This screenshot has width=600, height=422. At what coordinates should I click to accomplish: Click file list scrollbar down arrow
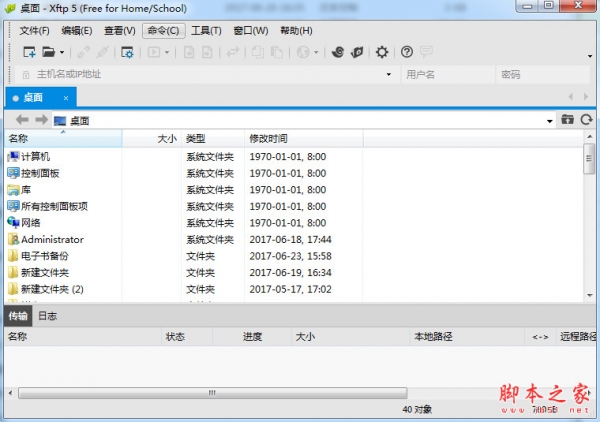point(589,295)
